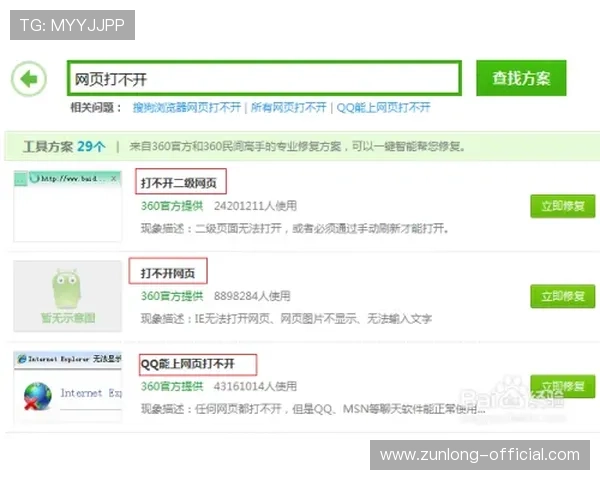
Task: Click 立即修复 for 打不开二级网页
Action: [x=562, y=206]
